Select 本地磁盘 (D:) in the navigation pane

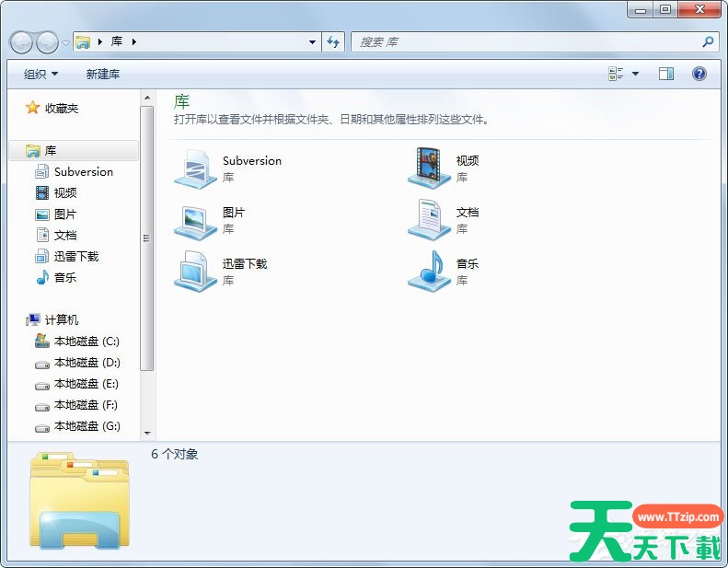pos(87,363)
